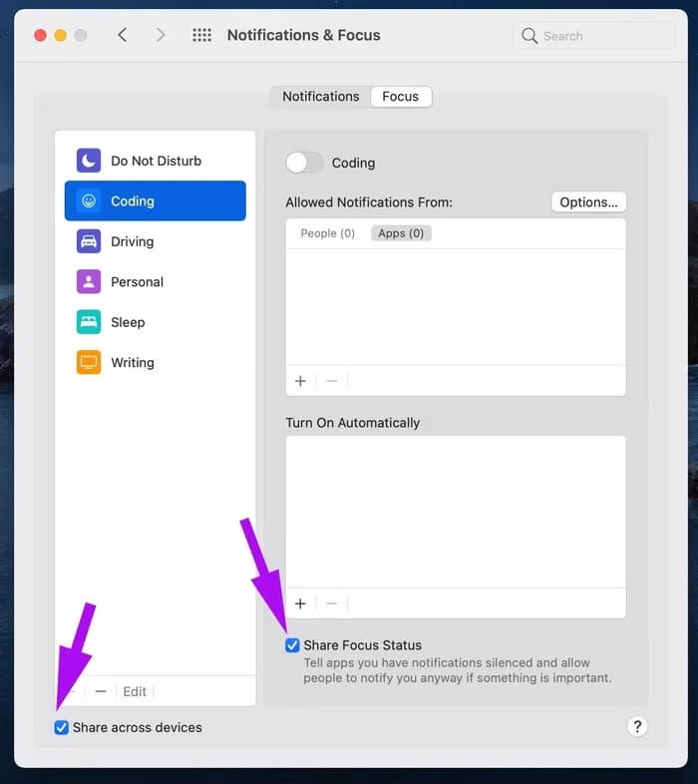The width and height of the screenshot is (698, 784).
Task: Click the Personal person icon
Action: [x=89, y=282]
